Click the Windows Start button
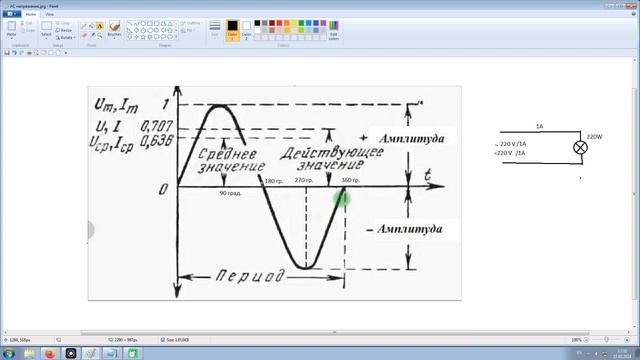Screen dimensions: 640x360 tap(8, 353)
